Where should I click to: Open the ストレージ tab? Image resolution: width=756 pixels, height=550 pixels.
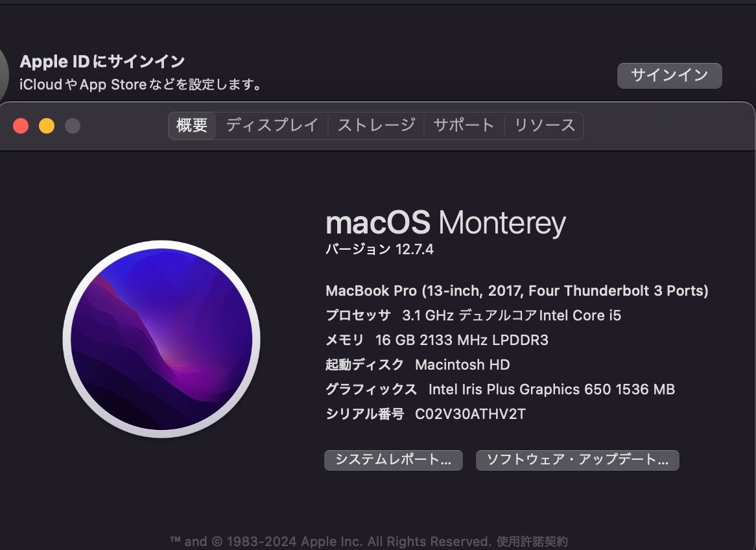pyautogui.click(x=376, y=125)
